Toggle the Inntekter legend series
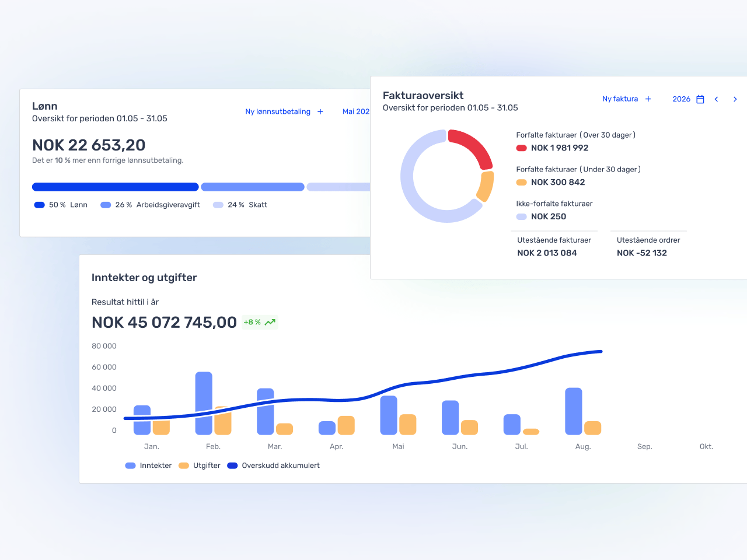Image resolution: width=747 pixels, height=560 pixels. point(149,466)
